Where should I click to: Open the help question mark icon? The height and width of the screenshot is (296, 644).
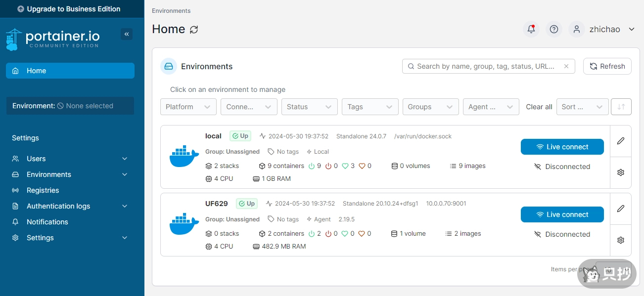pos(554,29)
